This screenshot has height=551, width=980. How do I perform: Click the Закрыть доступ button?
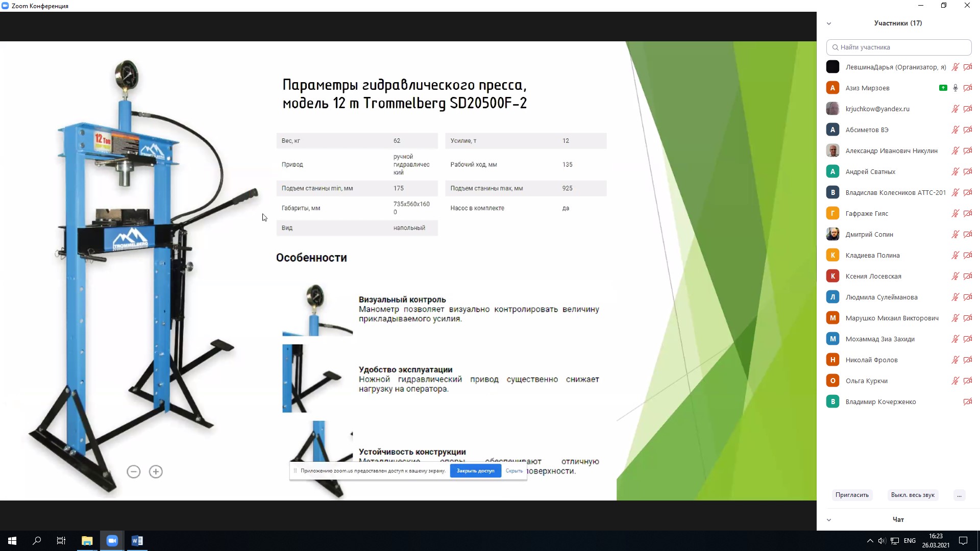475,471
